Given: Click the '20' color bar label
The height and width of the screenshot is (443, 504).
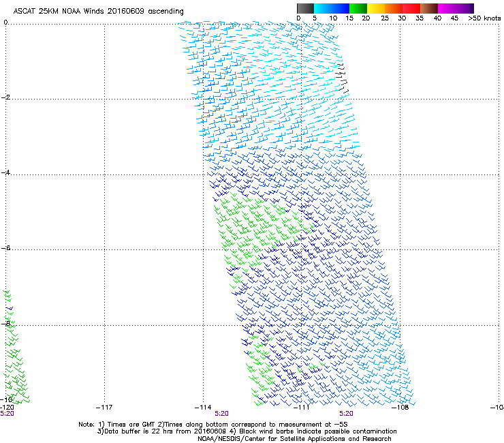Looking at the screenshot, I should [366, 18].
